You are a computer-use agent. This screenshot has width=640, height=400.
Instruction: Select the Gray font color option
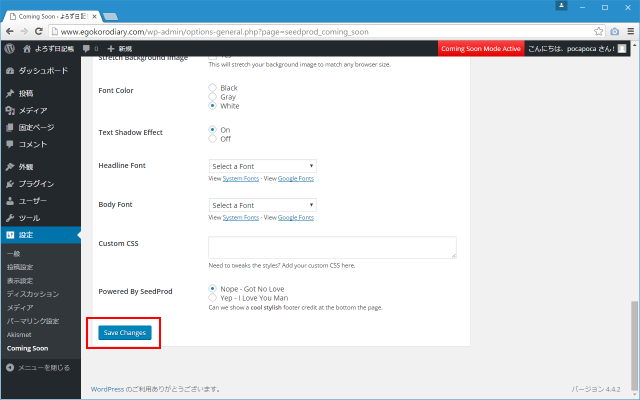212,97
